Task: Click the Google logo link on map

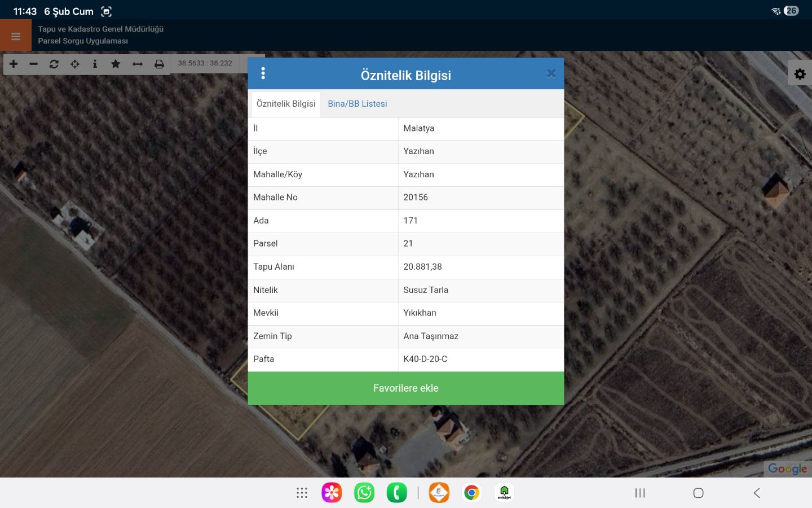Action: (787, 468)
